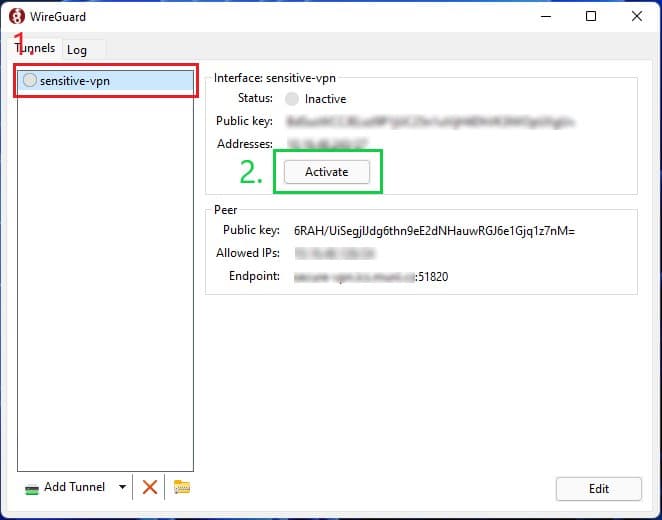The image size is (662, 520).
Task: Click the peer public key value
Action: tap(434, 230)
